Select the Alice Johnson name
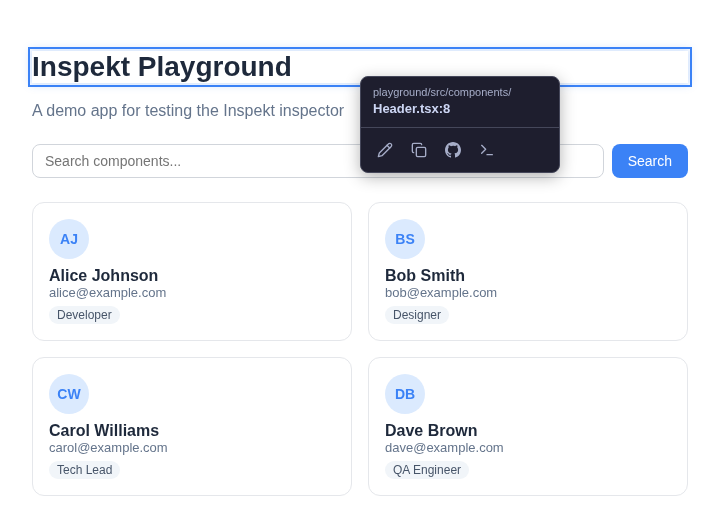Viewport: 720px width, 520px height. [x=103, y=275]
